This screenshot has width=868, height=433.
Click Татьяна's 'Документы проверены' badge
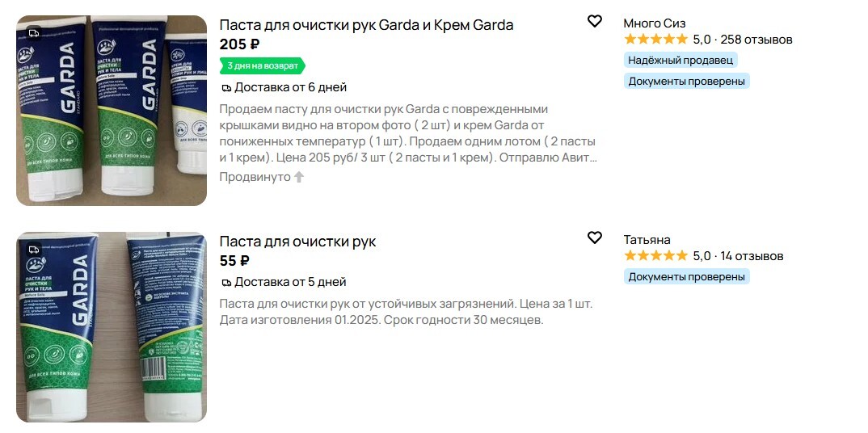click(x=686, y=276)
